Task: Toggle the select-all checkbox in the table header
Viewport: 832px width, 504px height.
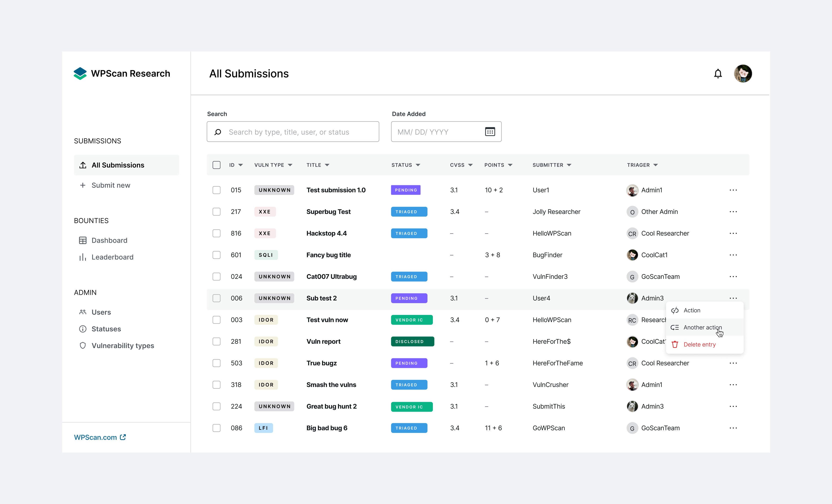Action: (216, 165)
